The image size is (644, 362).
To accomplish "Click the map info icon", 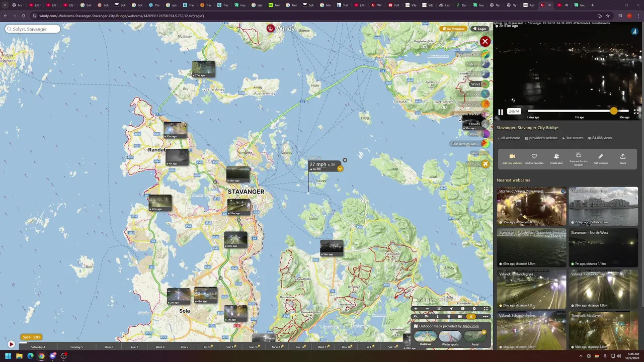I will click(x=463, y=309).
